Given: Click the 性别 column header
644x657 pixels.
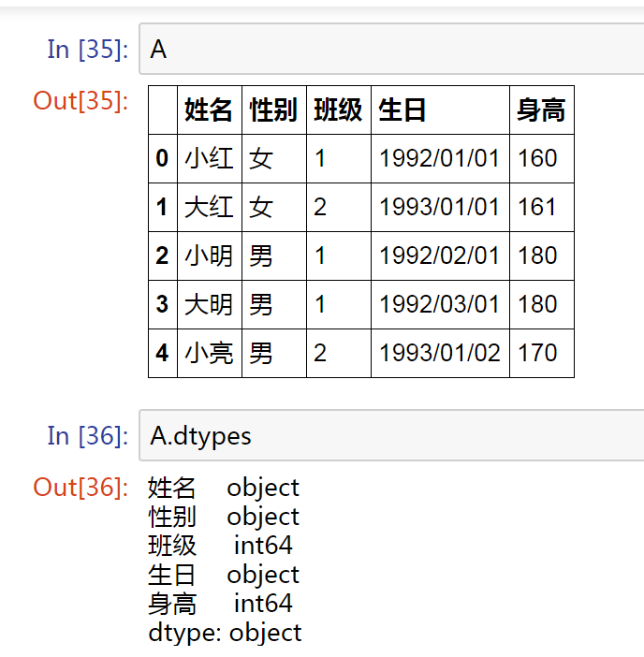Looking at the screenshot, I should coord(273,110).
